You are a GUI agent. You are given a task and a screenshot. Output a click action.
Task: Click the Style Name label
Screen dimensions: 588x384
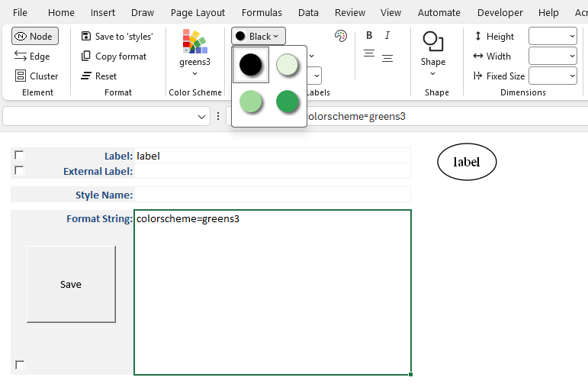click(104, 195)
